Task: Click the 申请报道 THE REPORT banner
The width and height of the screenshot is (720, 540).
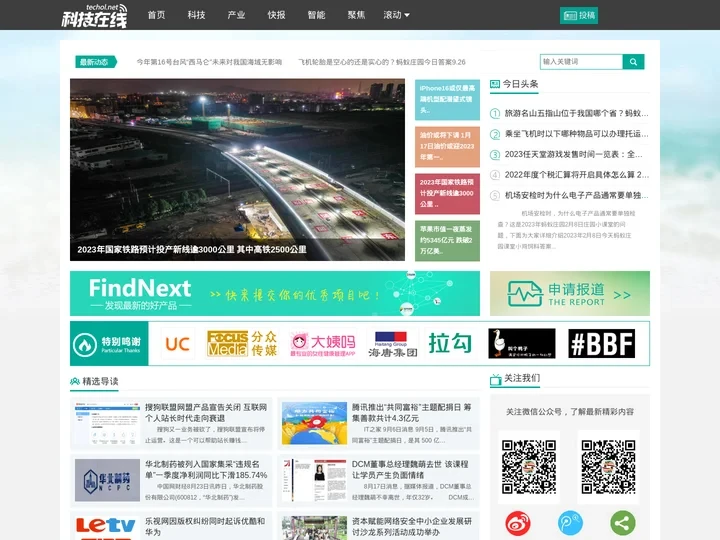Action: [570, 293]
